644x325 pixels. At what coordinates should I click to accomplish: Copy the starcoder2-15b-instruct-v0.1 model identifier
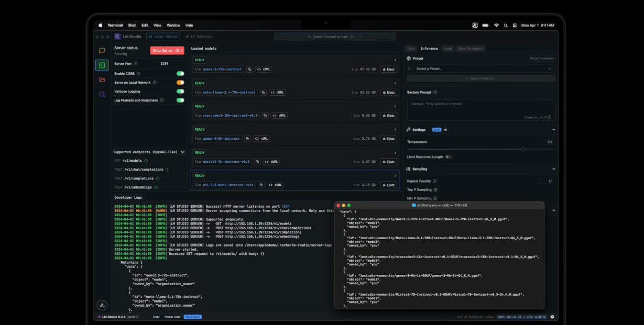(265, 115)
